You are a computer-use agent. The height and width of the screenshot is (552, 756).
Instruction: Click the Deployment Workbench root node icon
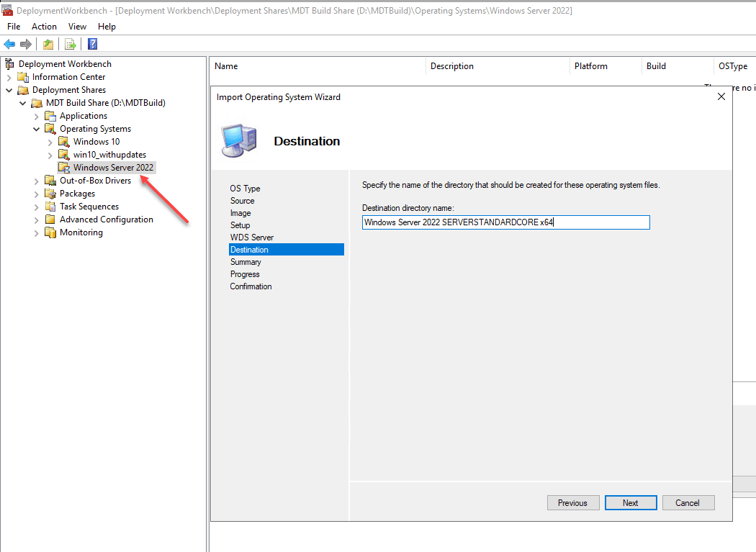(9, 63)
